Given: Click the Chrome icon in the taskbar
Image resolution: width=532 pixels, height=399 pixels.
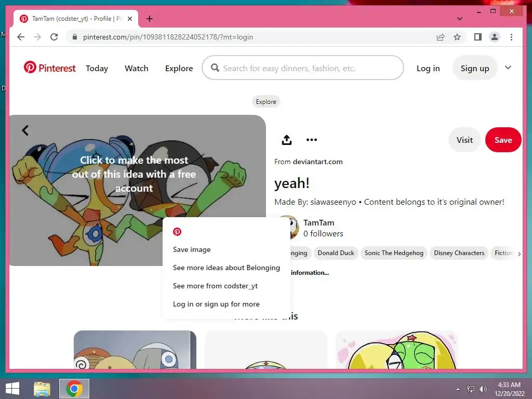Looking at the screenshot, I should coord(74,389).
